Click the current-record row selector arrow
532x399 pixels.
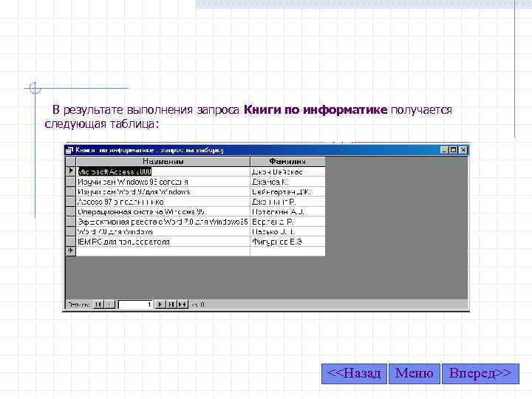(71, 171)
